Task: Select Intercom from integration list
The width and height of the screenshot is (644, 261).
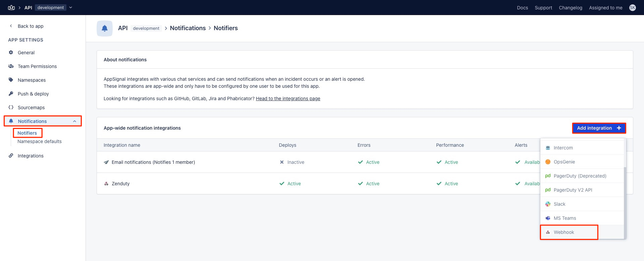Action: pos(582,148)
